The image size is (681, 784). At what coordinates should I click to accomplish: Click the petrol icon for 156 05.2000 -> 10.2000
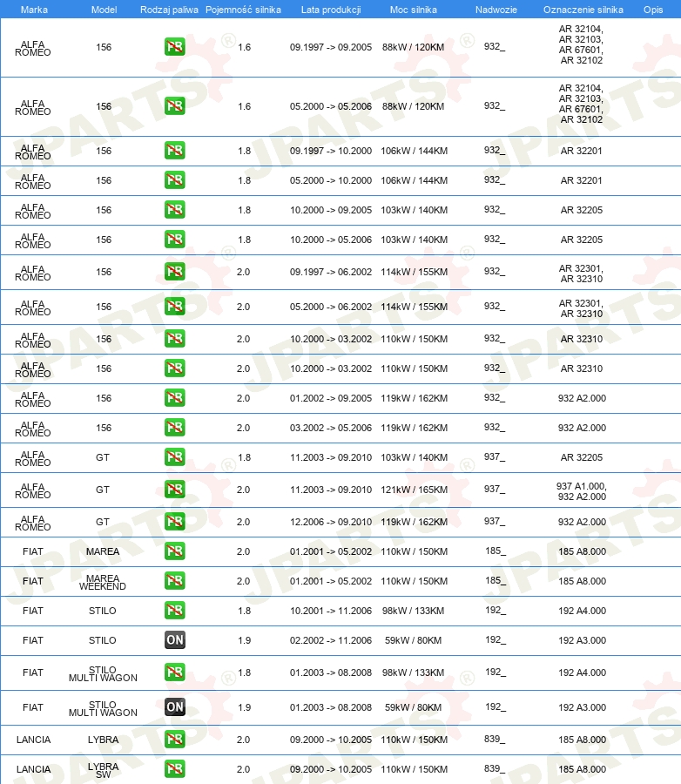pyautogui.click(x=174, y=180)
